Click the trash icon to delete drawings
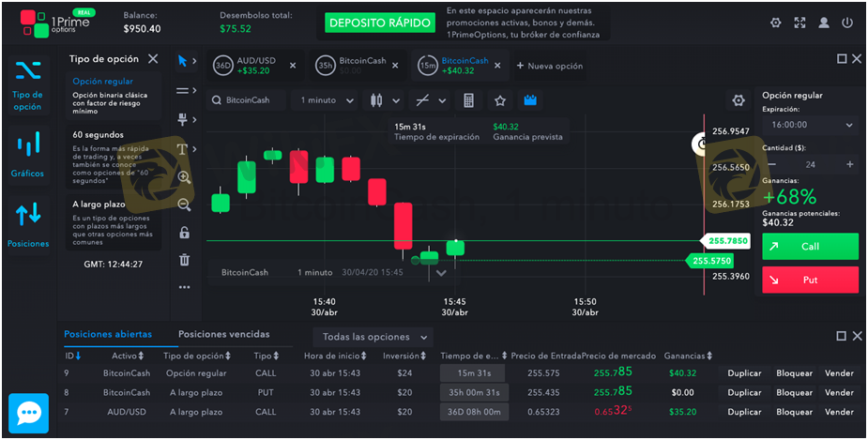Image resolution: width=868 pixels, height=440 pixels. (184, 260)
